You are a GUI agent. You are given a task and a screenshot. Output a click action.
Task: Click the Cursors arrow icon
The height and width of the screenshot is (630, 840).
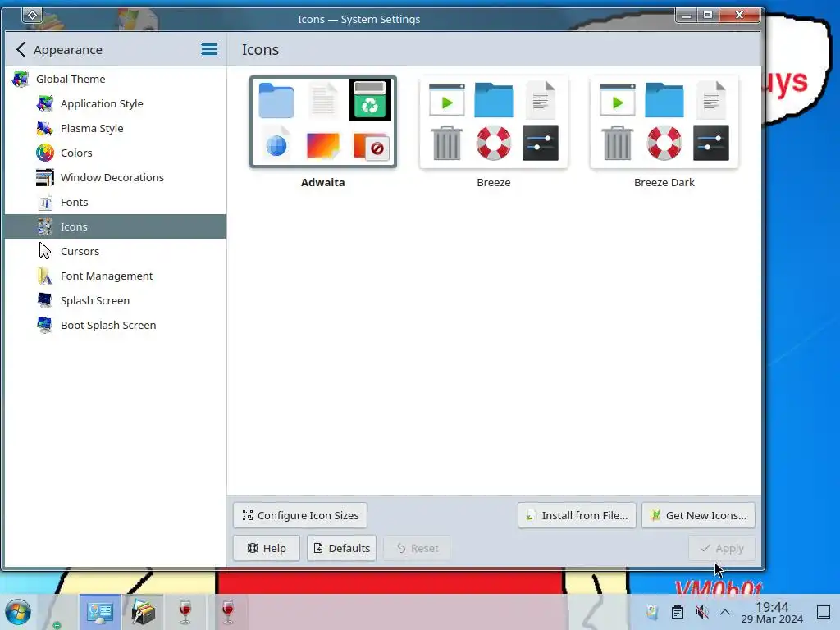pyautogui.click(x=45, y=251)
